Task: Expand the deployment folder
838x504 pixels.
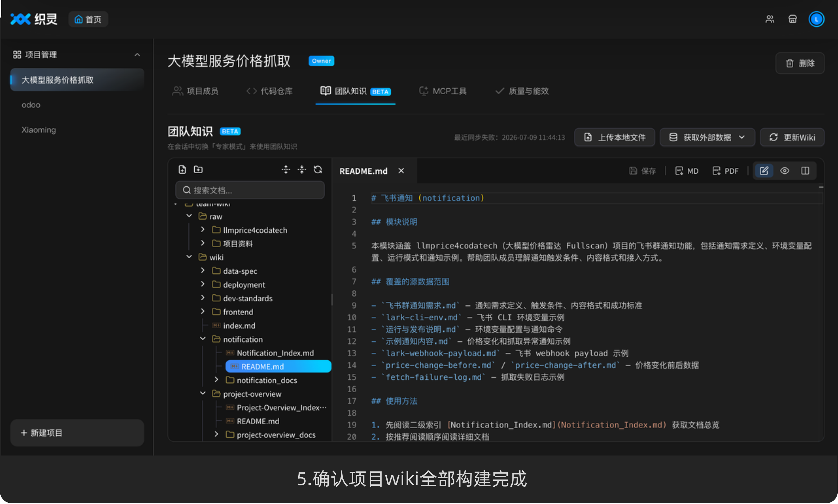Action: coord(203,284)
